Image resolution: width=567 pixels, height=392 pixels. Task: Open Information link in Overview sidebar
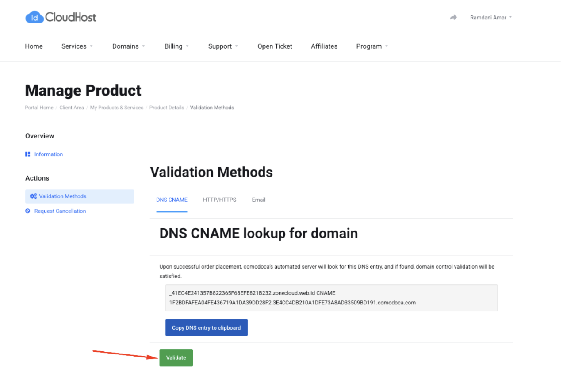[49, 154]
